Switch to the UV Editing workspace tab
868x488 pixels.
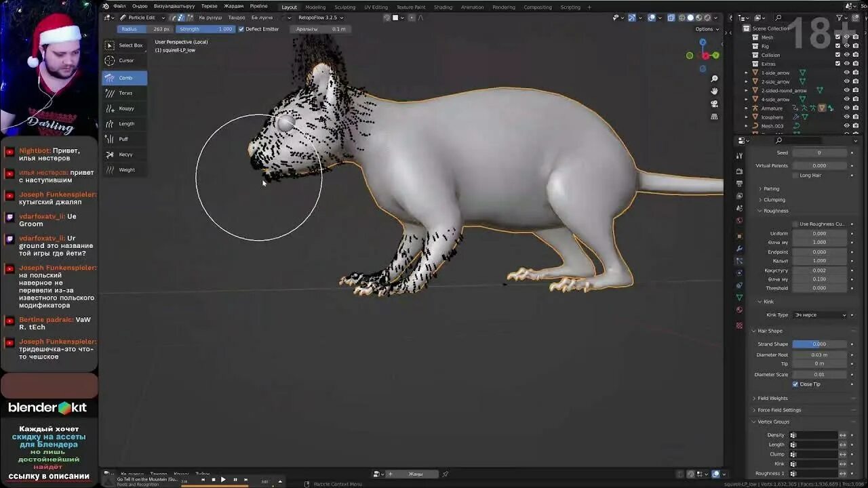pyautogui.click(x=376, y=7)
